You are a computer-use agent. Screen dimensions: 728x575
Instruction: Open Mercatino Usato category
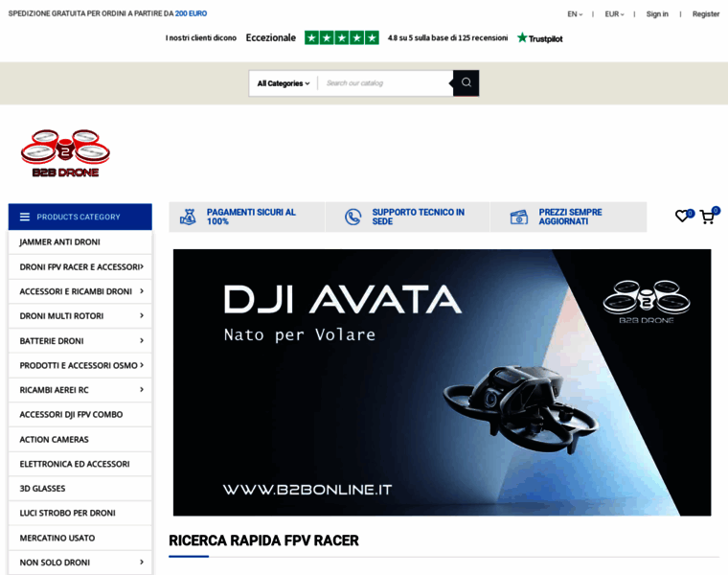[80, 538]
